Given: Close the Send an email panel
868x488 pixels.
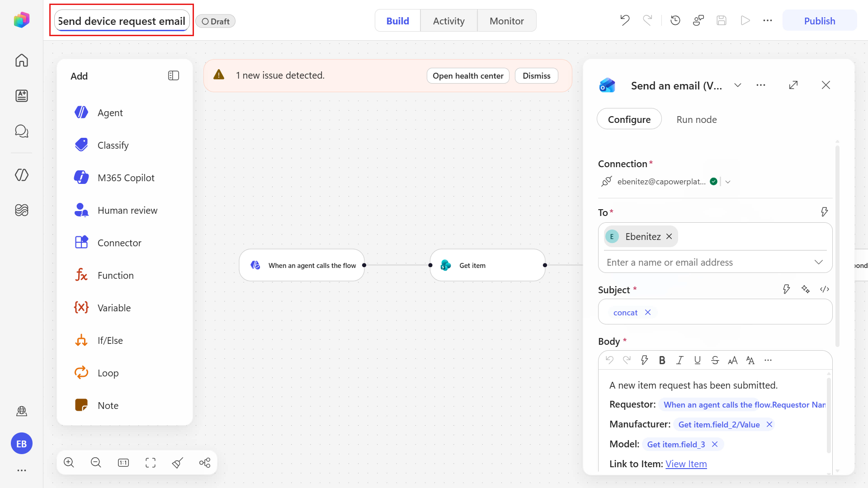Looking at the screenshot, I should pos(826,85).
